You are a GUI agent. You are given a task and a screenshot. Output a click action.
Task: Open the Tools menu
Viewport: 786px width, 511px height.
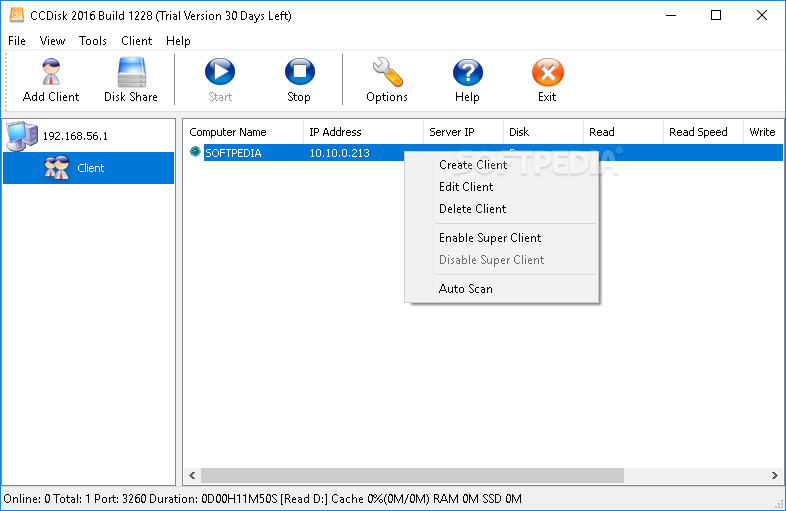pyautogui.click(x=93, y=41)
